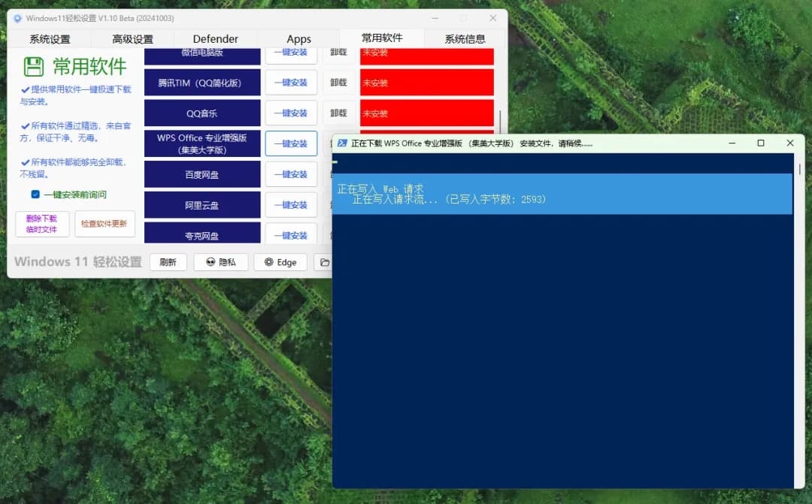Image resolution: width=812 pixels, height=504 pixels.
Task: Click the scrollbar in the download console window
Action: [798, 168]
